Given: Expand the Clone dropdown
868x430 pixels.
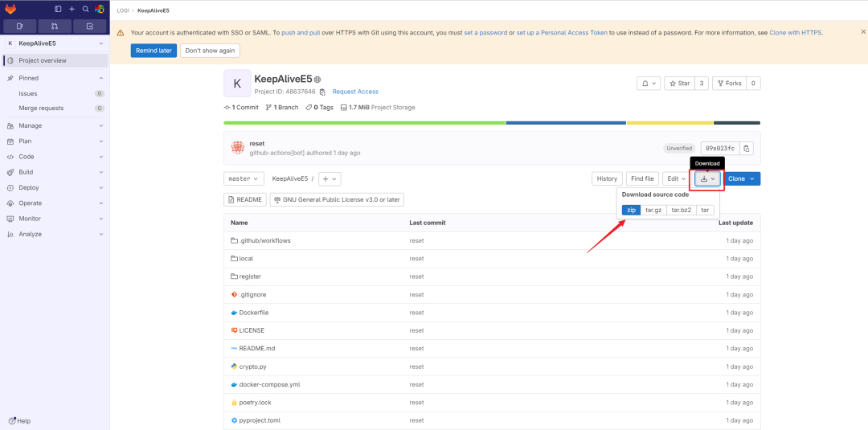Looking at the screenshot, I should point(741,178).
